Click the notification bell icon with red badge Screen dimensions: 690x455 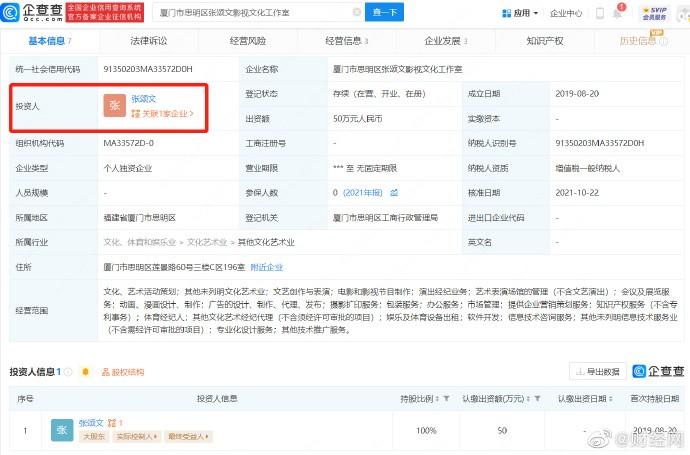pyautogui.click(x=619, y=11)
